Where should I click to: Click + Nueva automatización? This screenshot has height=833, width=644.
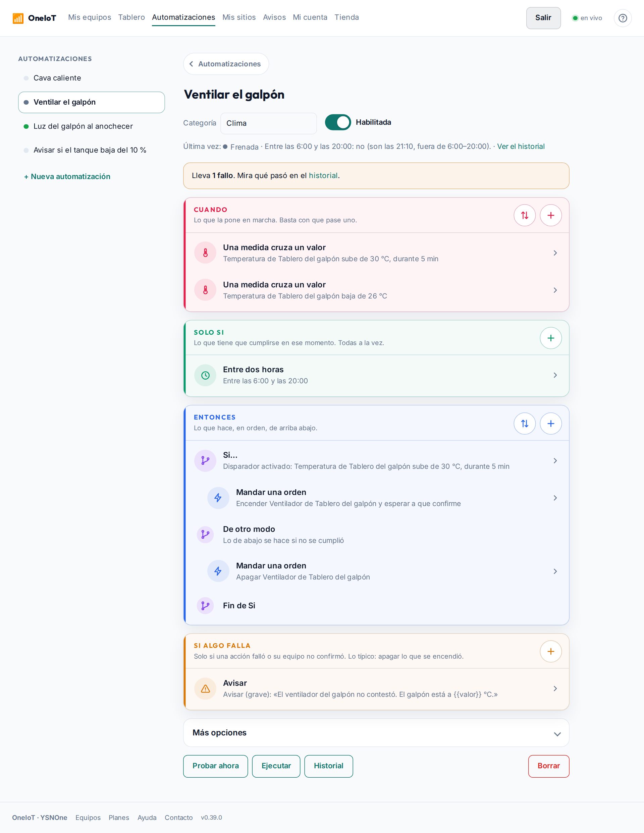[67, 177]
